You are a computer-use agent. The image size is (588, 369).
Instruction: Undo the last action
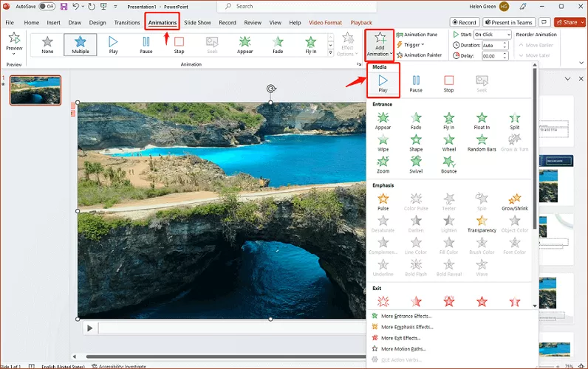[x=76, y=7]
